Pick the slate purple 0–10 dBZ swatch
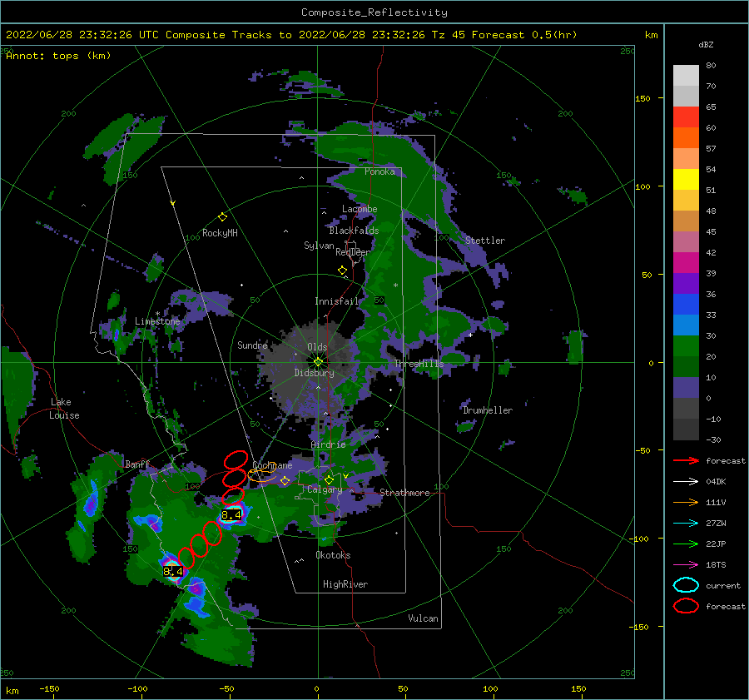 pyautogui.click(x=686, y=388)
